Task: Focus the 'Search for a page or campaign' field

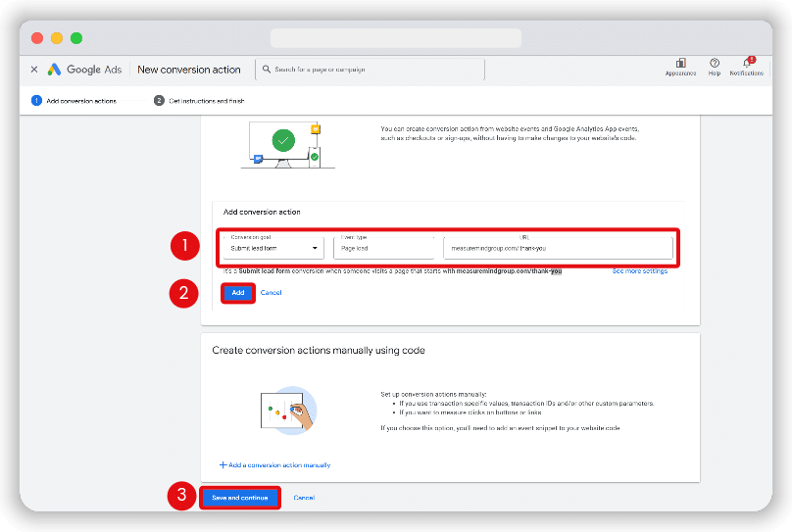Action: click(x=371, y=70)
